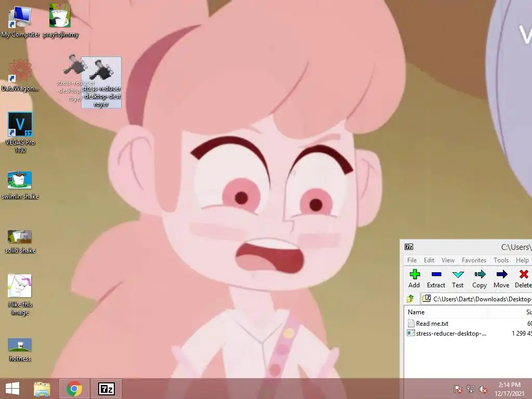
Task: Open the Edit menu in 7-Zip
Action: pos(429,260)
